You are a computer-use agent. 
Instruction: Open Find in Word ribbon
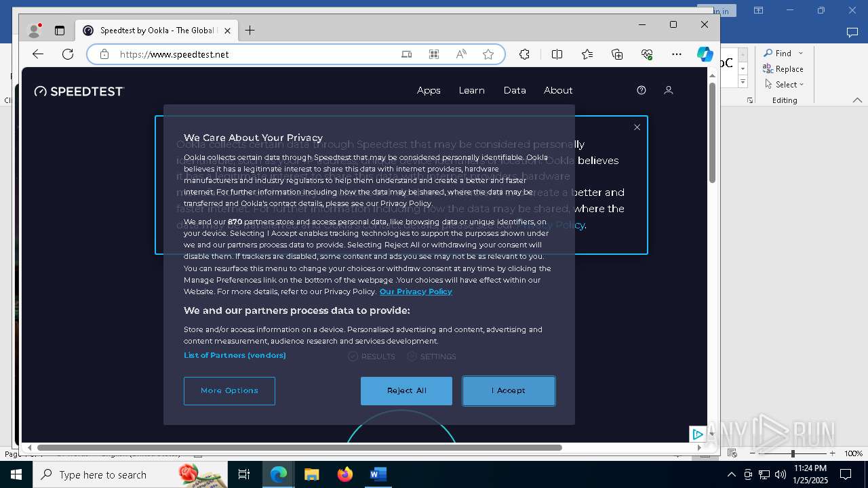click(778, 54)
